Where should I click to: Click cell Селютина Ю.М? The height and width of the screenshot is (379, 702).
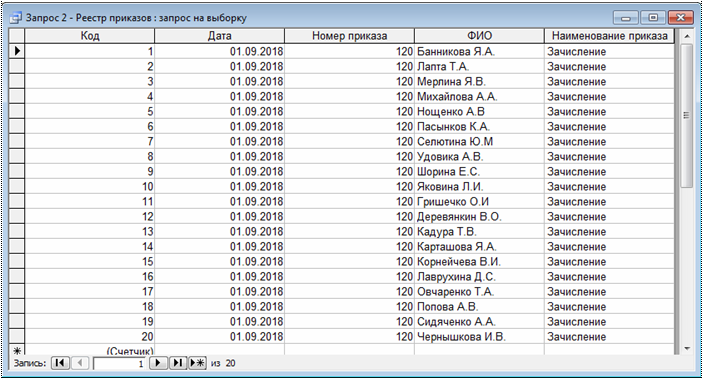click(x=479, y=141)
